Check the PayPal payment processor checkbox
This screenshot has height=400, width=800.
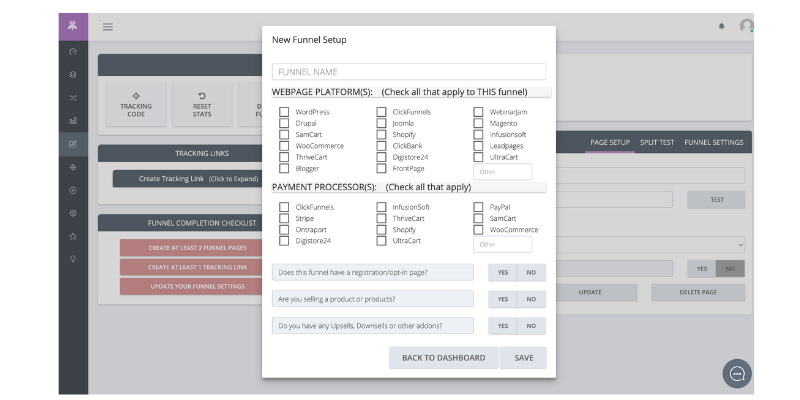point(478,207)
